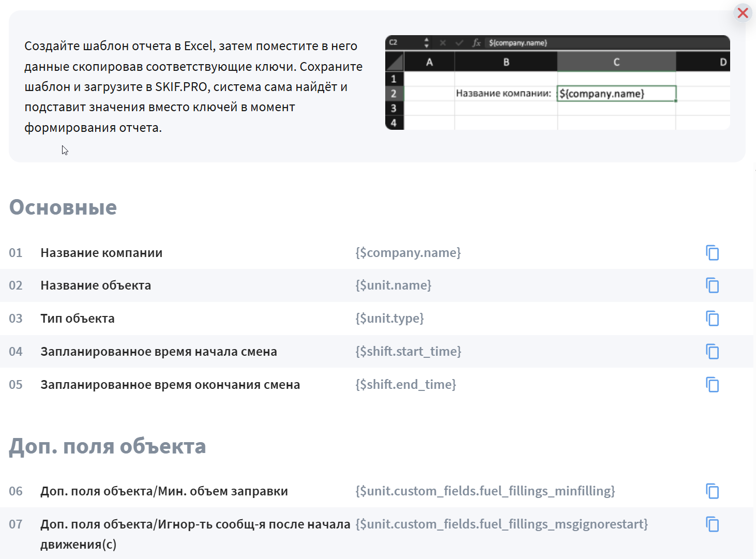This screenshot has width=756, height=559.
Task: Copy the shift start time key
Action: pyautogui.click(x=713, y=352)
